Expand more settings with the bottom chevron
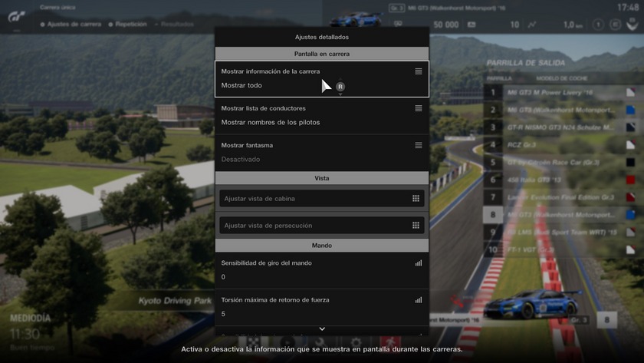Image resolution: width=644 pixels, height=363 pixels. 322,329
